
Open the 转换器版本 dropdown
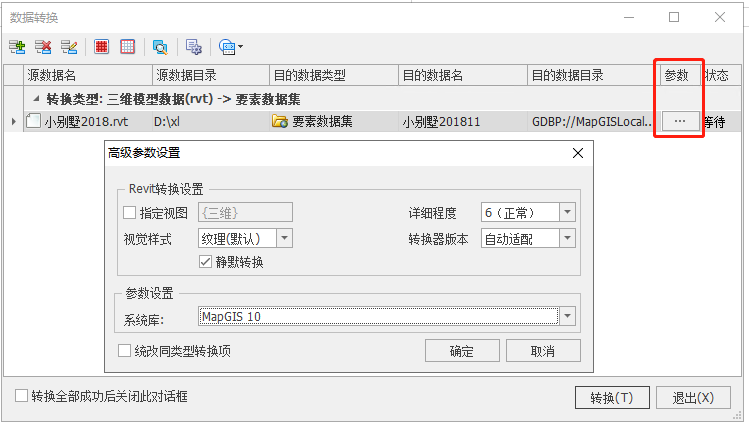(x=567, y=238)
